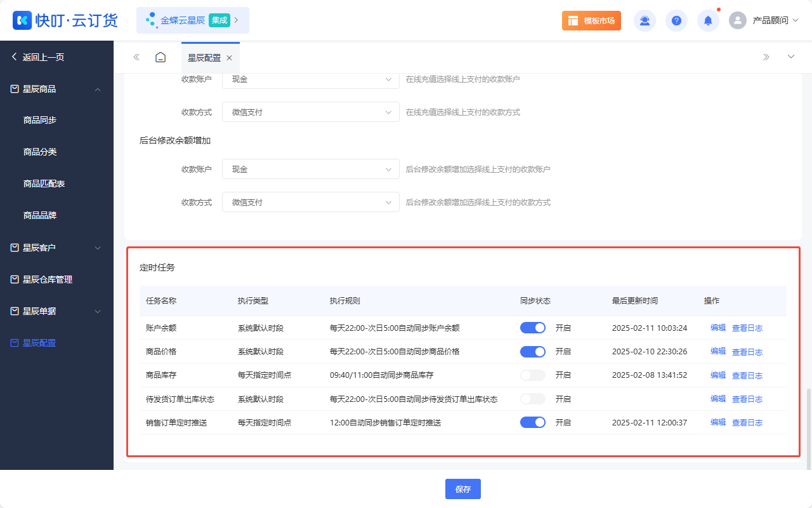Open the 模板市场 button
The width and height of the screenshot is (812, 508).
pos(591,20)
